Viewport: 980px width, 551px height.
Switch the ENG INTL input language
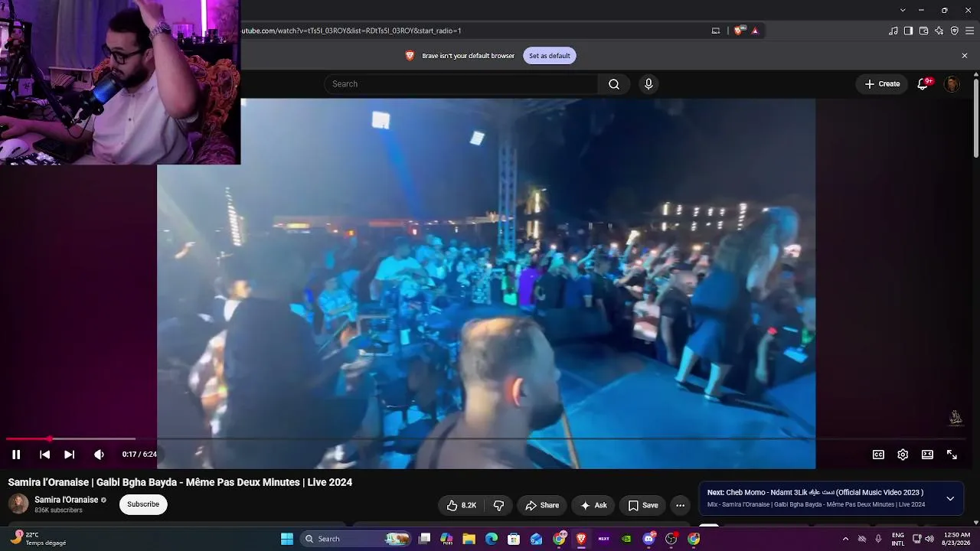coord(898,539)
